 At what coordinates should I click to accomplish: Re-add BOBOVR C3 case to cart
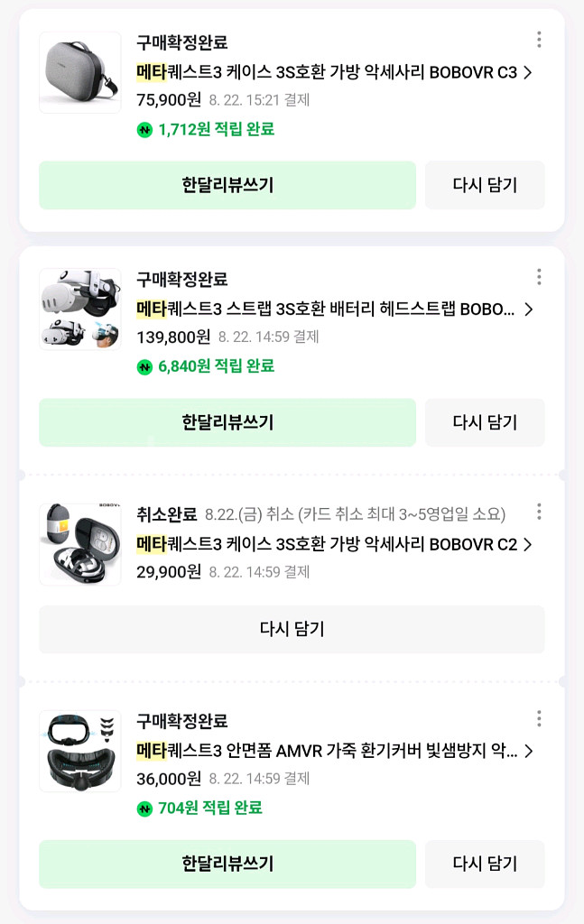(485, 185)
